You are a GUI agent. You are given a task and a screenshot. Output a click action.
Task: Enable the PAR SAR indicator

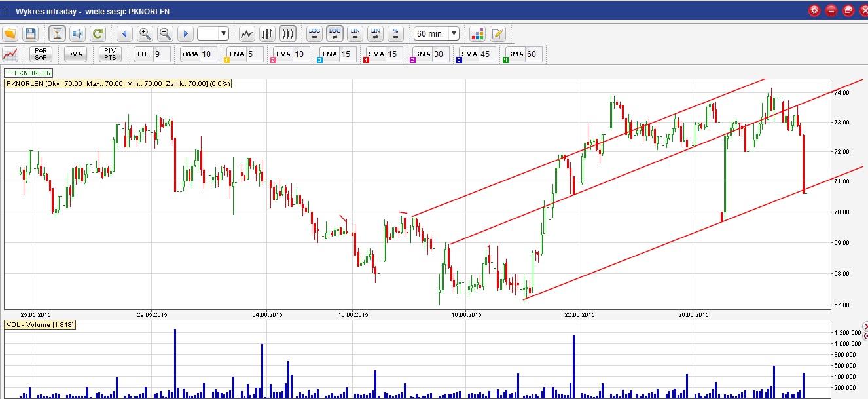[x=41, y=54]
